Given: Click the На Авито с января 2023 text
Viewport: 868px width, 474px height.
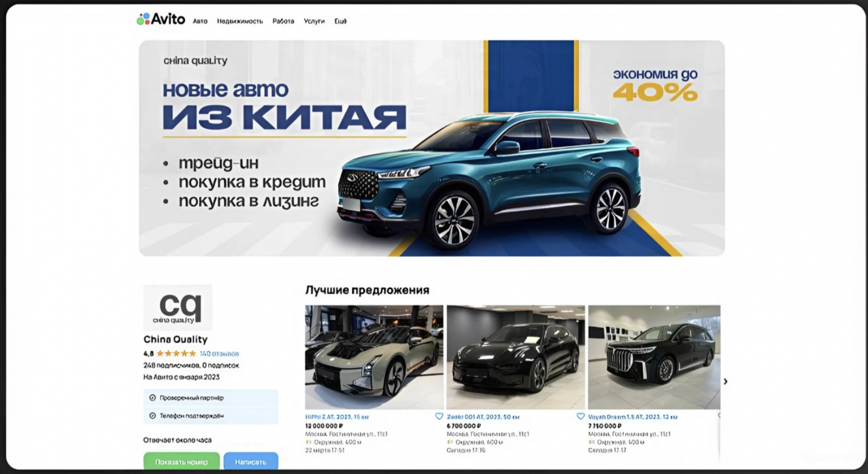Looking at the screenshot, I should [181, 377].
